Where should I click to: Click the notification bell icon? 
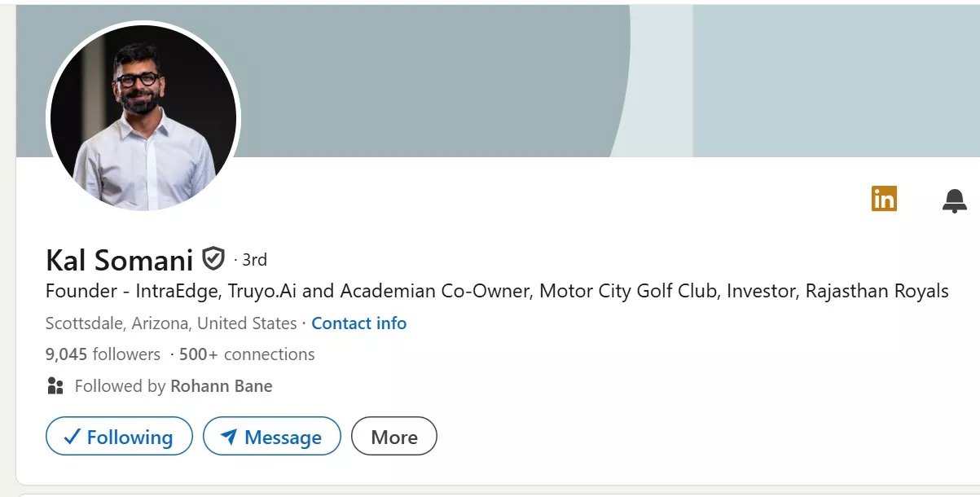point(954,200)
